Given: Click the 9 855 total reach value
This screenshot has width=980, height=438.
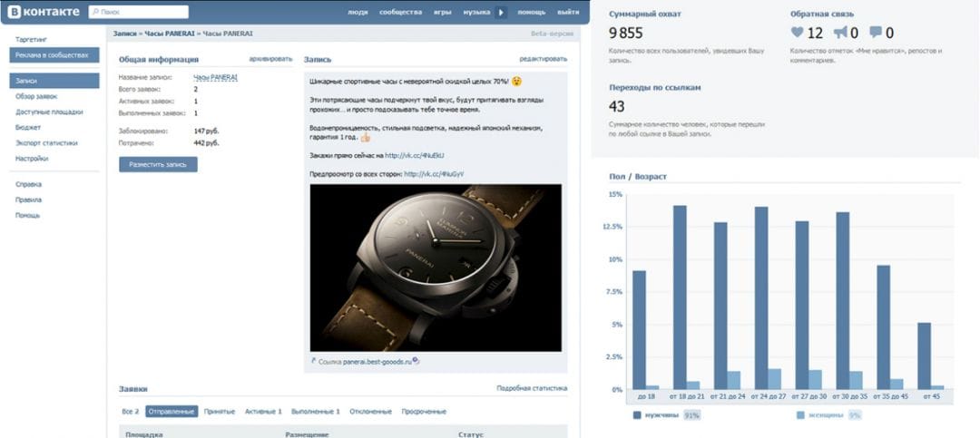Looking at the screenshot, I should coord(625,34).
